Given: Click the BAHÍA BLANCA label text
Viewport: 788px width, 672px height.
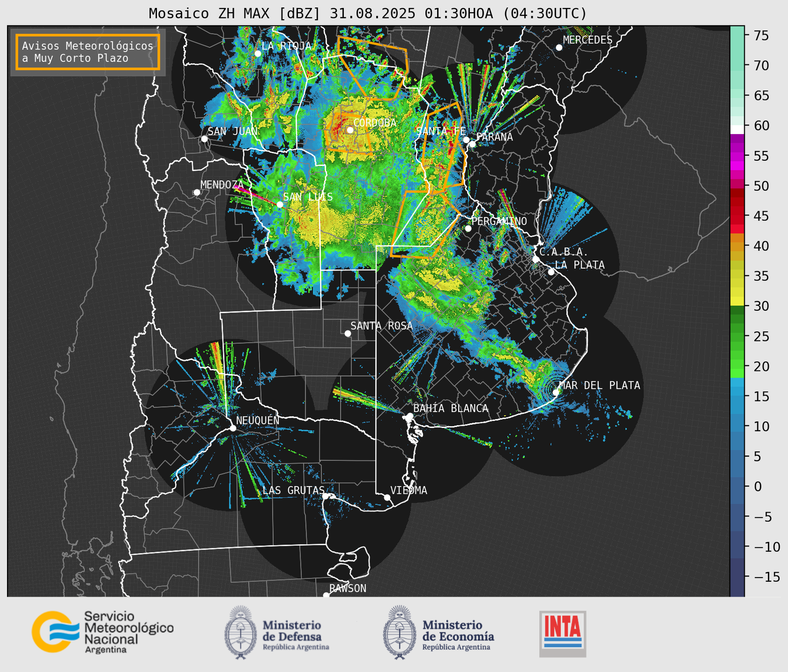Looking at the screenshot, I should [x=451, y=408].
